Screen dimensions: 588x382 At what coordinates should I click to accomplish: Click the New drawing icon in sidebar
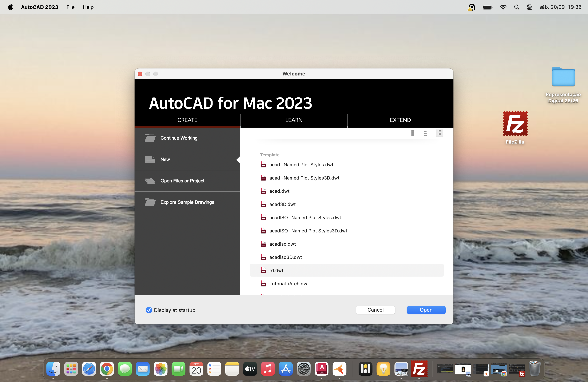click(150, 159)
